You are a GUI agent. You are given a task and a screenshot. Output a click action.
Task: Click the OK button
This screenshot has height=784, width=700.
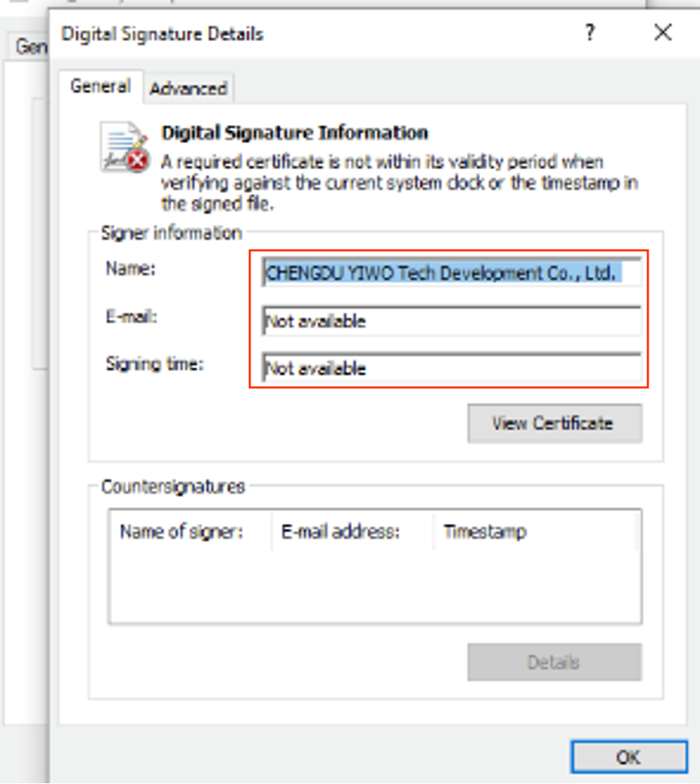628,757
